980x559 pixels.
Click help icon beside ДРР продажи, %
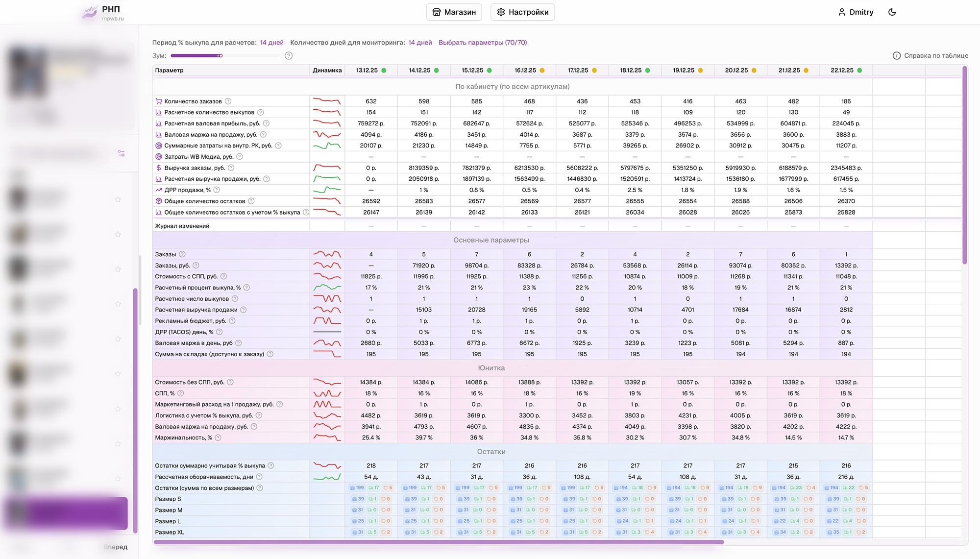coord(217,190)
